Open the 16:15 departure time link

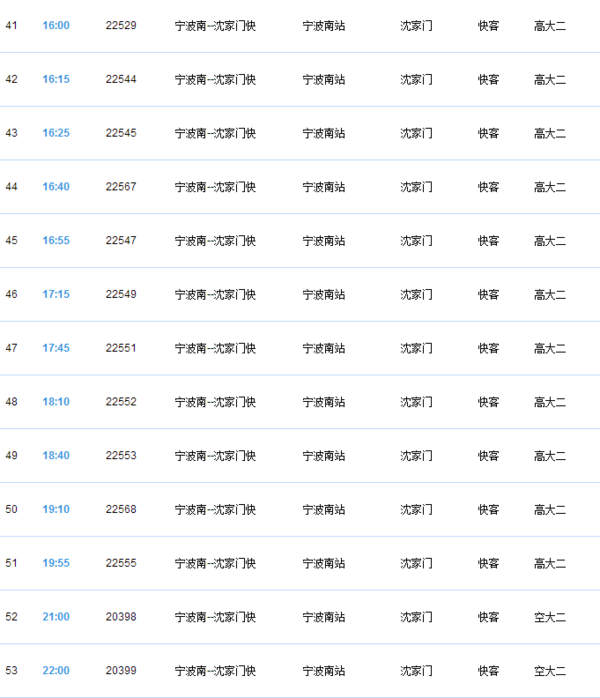point(56,79)
